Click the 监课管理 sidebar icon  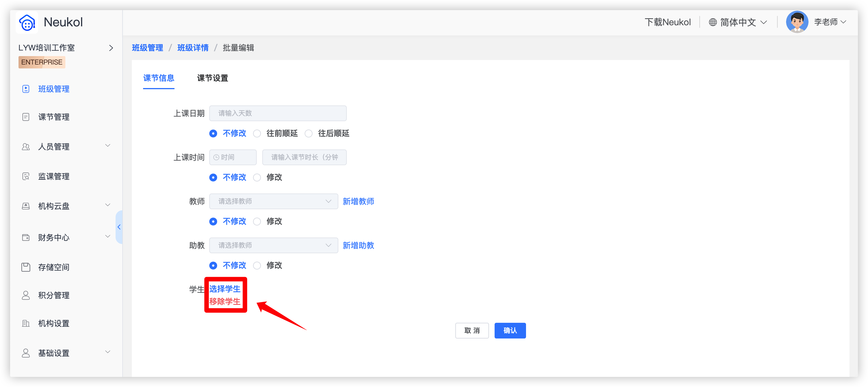pyautogui.click(x=26, y=176)
